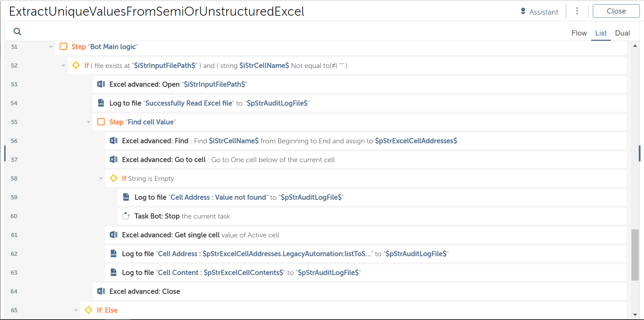Collapse the If String is Empty block

101,178
